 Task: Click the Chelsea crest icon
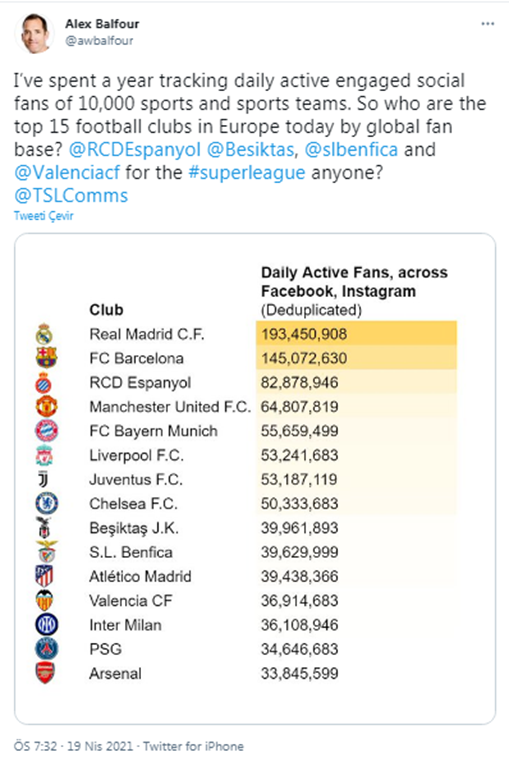click(47, 504)
